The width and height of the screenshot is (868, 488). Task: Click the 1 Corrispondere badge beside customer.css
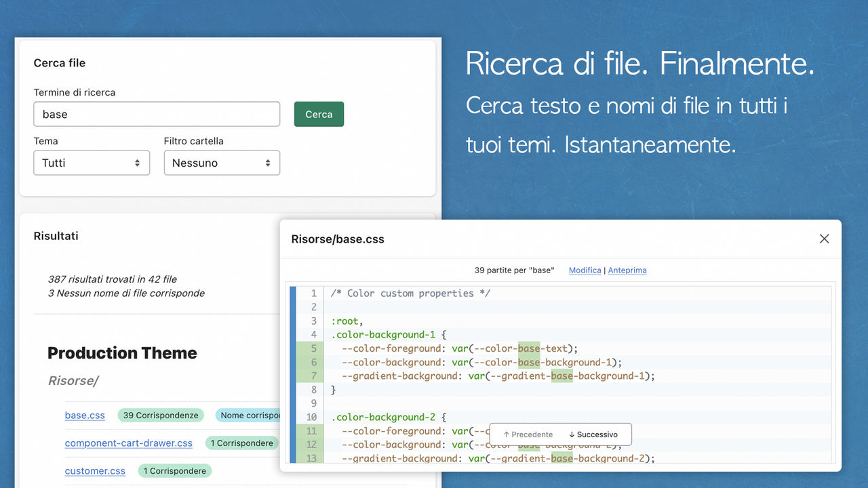(x=175, y=471)
